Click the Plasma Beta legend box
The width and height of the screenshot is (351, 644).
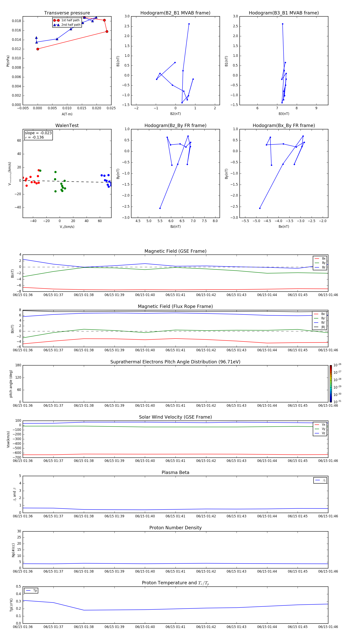320,480
